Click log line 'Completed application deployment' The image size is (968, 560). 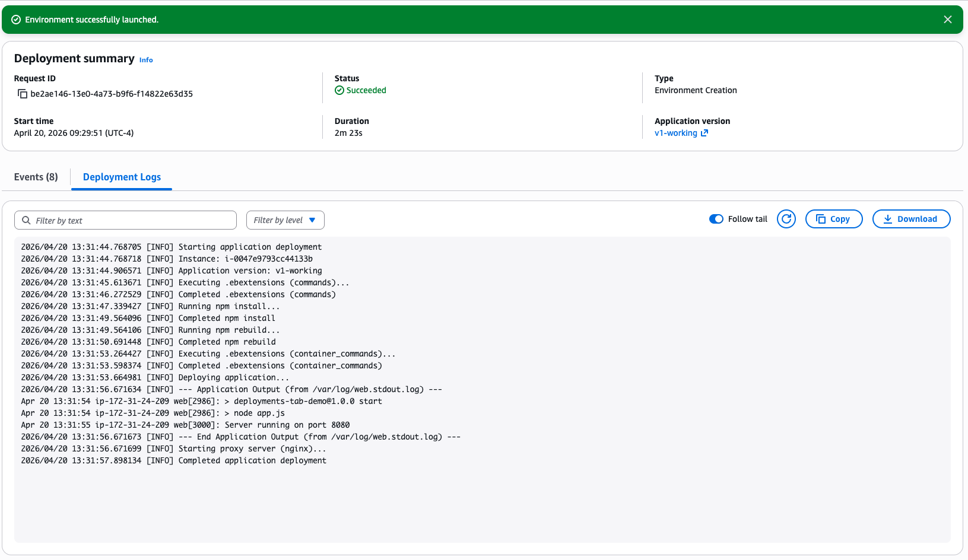pos(173,460)
